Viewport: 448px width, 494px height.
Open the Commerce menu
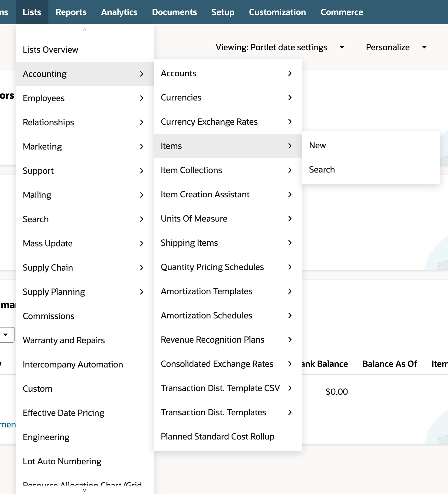click(x=342, y=12)
